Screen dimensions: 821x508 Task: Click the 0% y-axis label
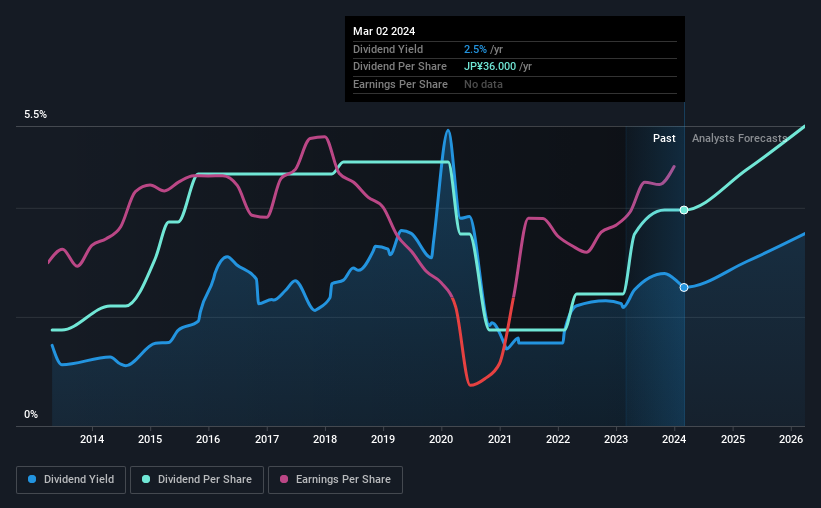[31, 414]
